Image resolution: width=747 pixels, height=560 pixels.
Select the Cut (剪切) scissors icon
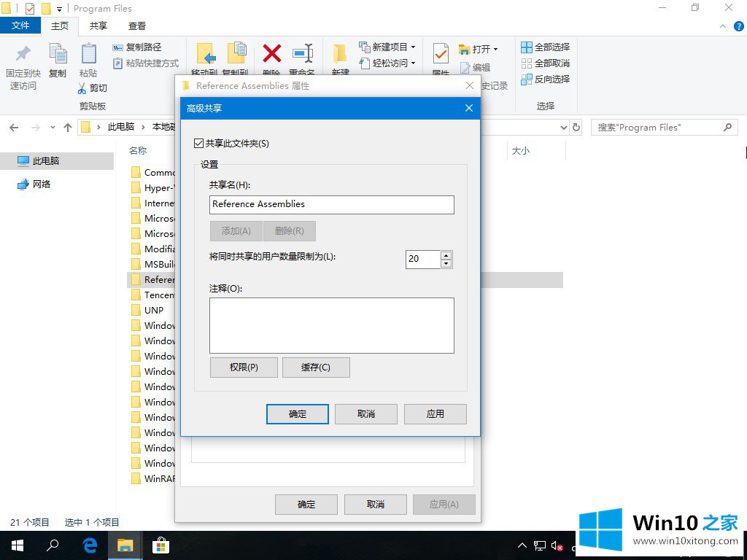pyautogui.click(x=82, y=88)
